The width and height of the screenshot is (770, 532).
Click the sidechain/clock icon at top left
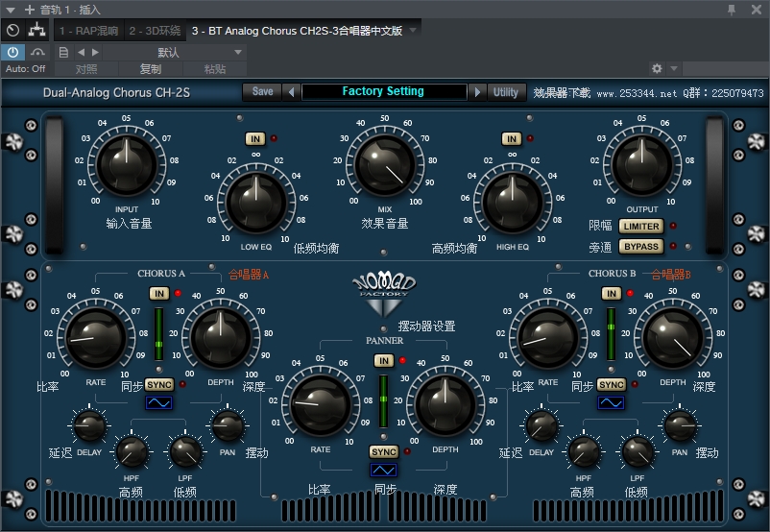12,31
